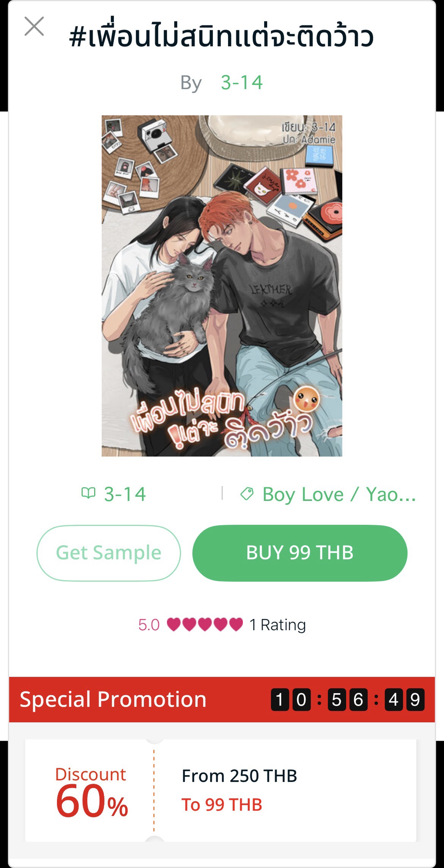444x868 pixels.
Task: Get Sample of the book
Action: tap(109, 553)
